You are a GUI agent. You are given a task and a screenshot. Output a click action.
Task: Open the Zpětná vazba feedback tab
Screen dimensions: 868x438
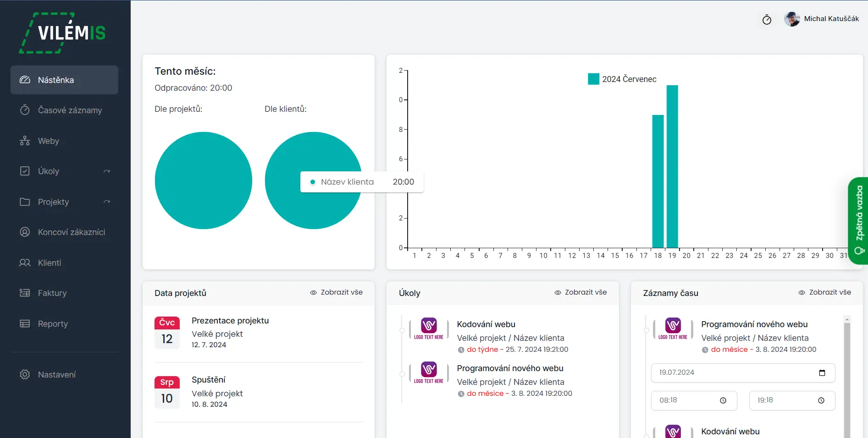tap(858, 221)
